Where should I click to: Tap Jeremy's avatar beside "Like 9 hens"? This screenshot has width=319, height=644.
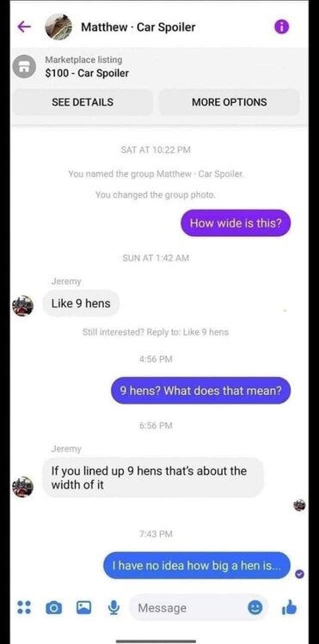click(x=23, y=305)
